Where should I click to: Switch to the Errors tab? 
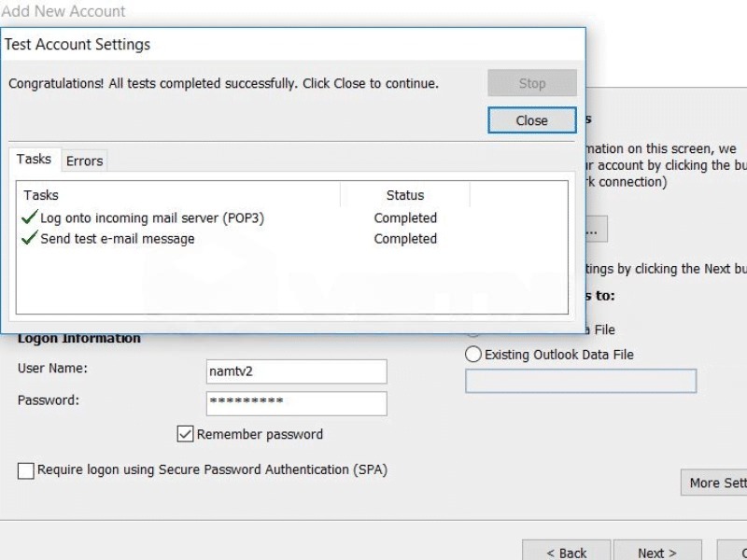(84, 161)
